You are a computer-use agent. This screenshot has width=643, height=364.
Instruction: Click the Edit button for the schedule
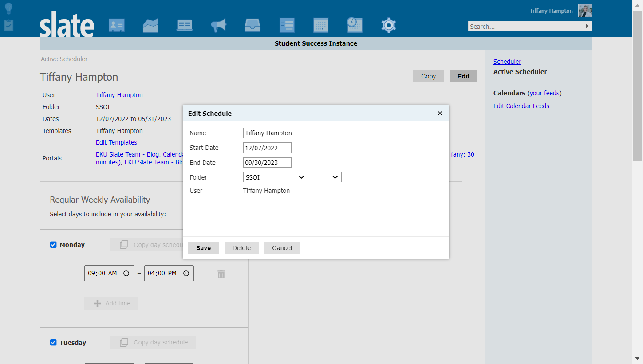coord(464,76)
